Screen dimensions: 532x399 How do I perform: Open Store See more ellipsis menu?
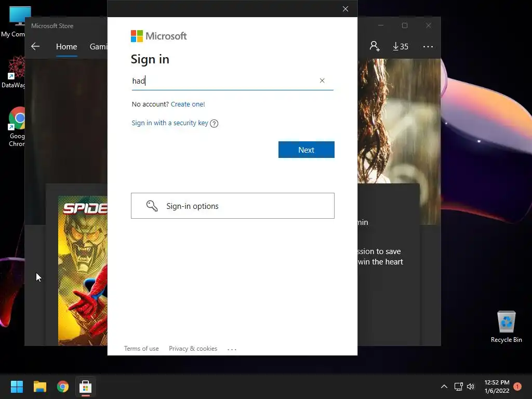(x=428, y=46)
